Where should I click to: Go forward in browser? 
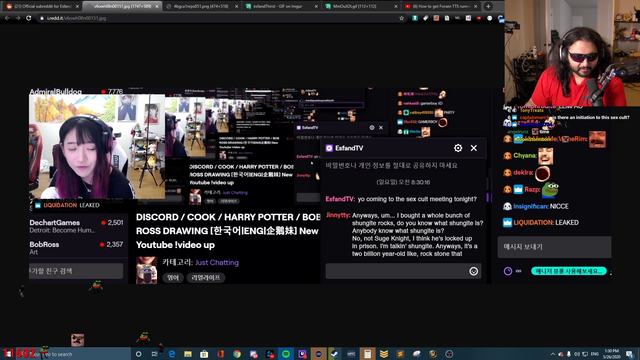pos(18,18)
